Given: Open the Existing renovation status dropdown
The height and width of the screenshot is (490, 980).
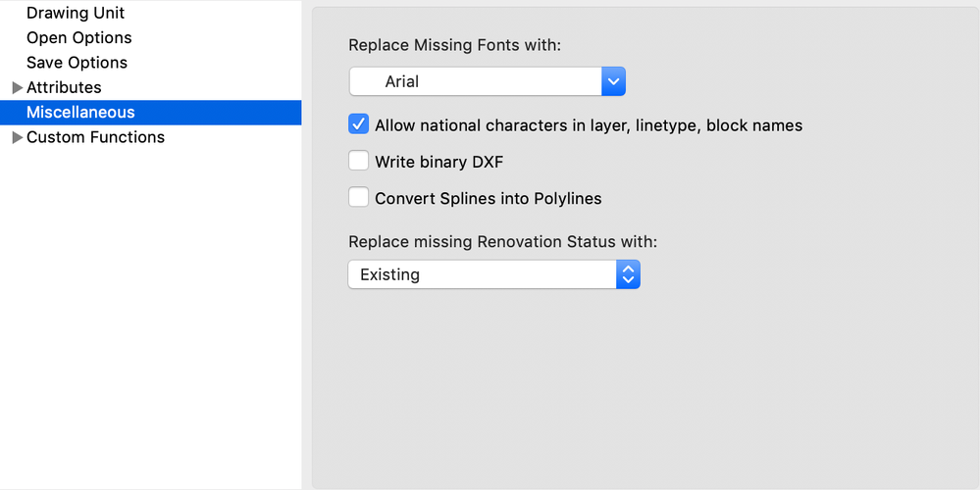Looking at the screenshot, I should coord(628,274).
